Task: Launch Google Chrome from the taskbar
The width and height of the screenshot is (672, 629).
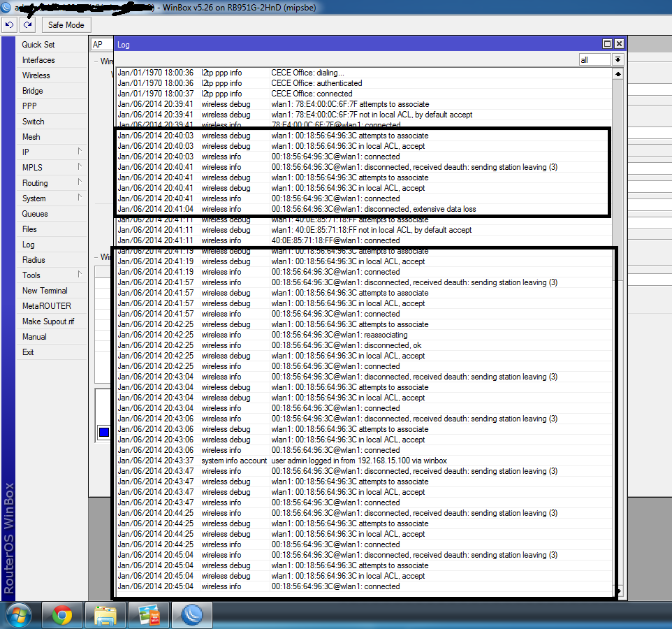Action: click(x=62, y=615)
